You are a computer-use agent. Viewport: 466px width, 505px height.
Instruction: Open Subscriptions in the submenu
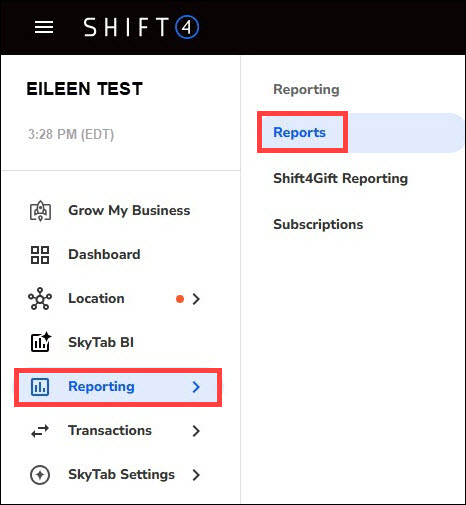(318, 224)
